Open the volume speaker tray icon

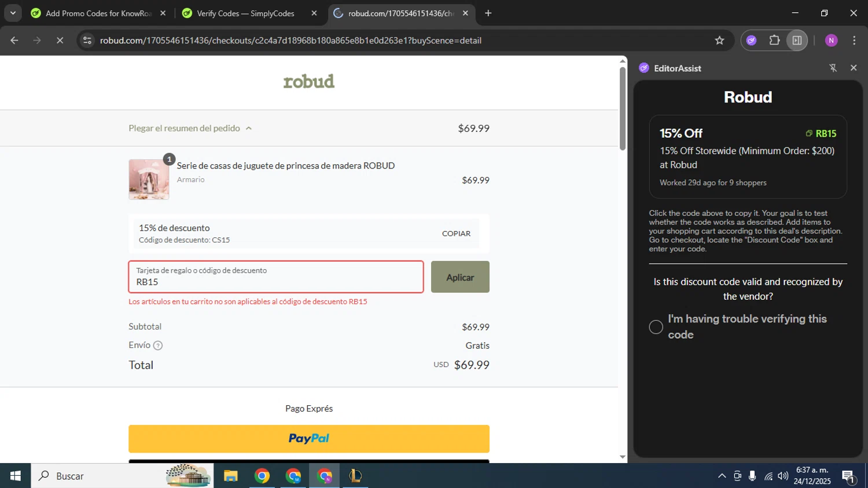point(783,476)
